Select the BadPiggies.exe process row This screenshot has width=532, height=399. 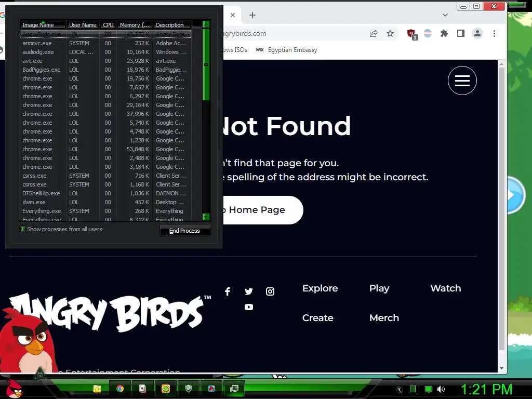[x=105, y=70]
